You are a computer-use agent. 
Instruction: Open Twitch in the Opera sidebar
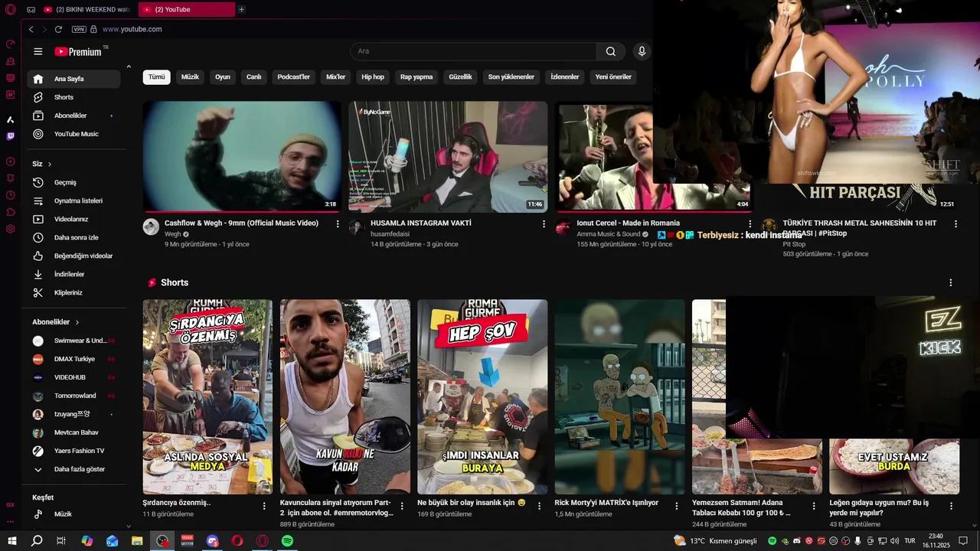tap(10, 136)
